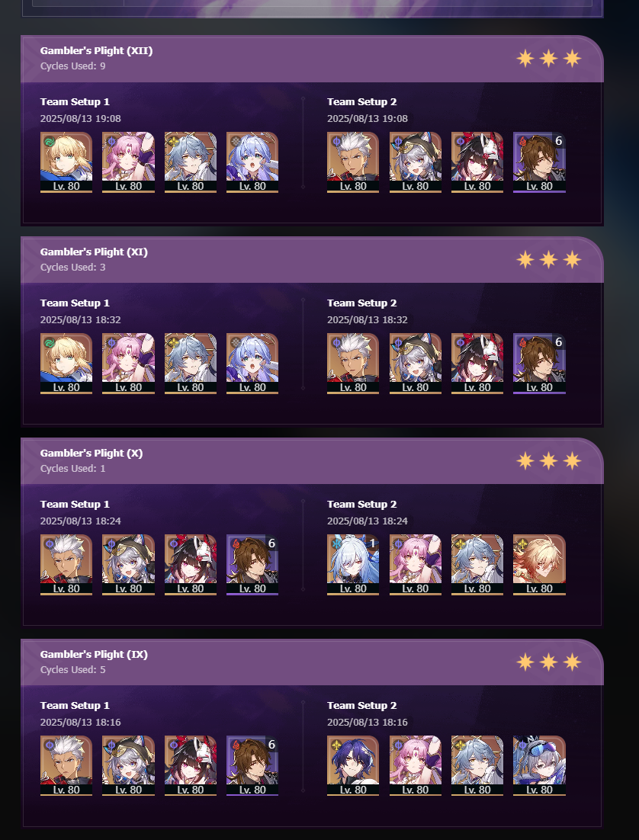Click the blonde character in Gambler's Plight XII Team Setup 1
The width and height of the screenshot is (639, 840).
66,162
